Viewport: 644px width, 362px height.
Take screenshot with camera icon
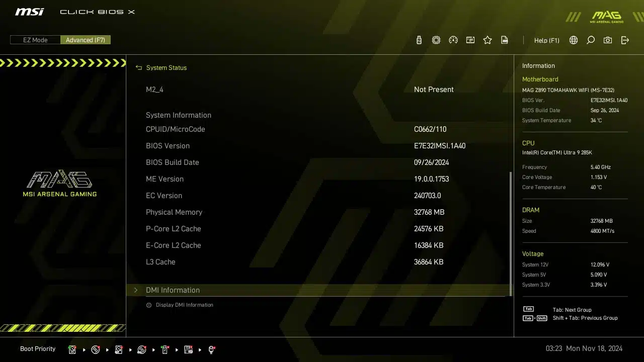608,40
